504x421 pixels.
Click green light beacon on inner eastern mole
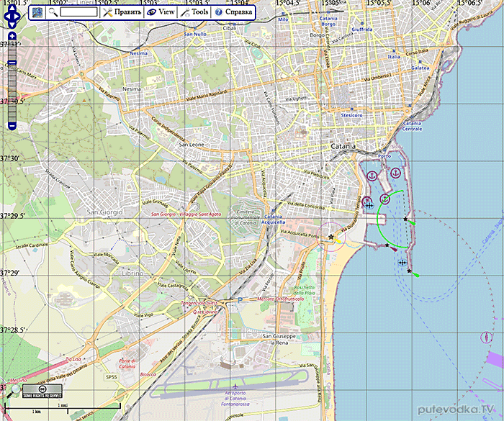click(410, 221)
